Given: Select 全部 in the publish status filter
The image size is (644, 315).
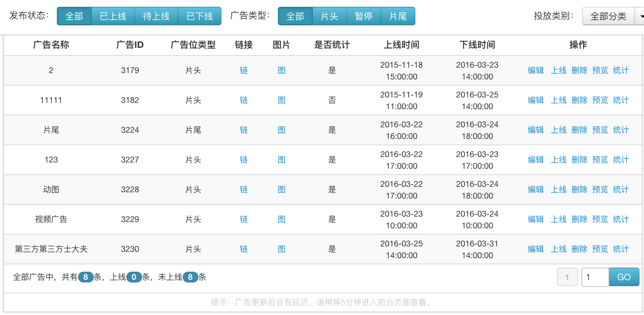Looking at the screenshot, I should coord(74,16).
